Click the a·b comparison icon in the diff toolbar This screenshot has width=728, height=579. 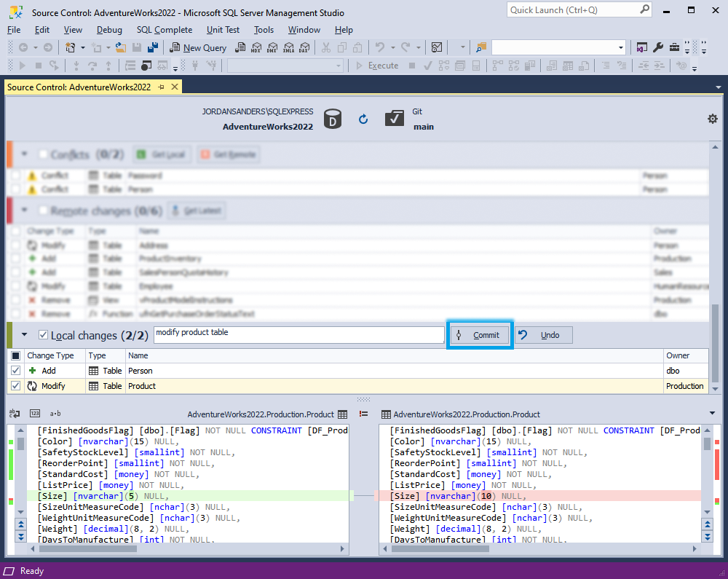55,413
